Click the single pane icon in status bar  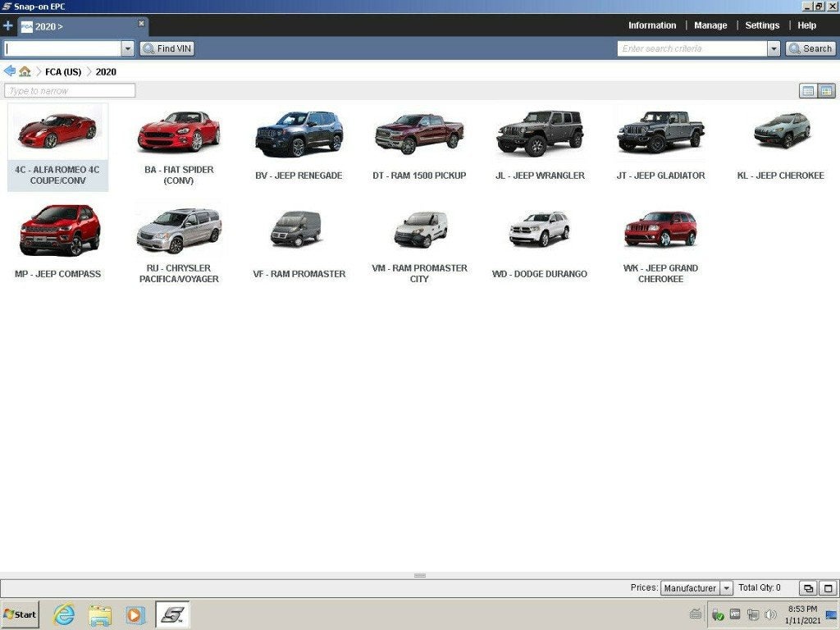pyautogui.click(x=828, y=588)
